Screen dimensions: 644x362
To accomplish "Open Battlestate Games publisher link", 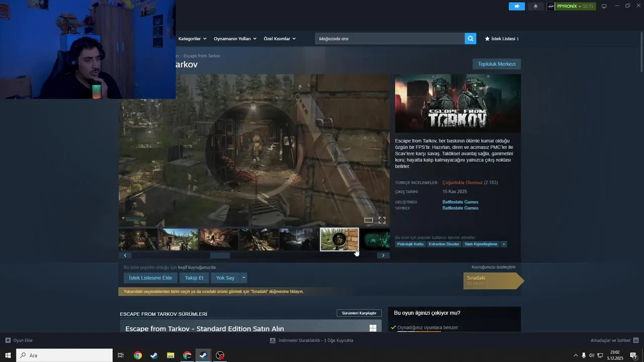I will [x=460, y=208].
